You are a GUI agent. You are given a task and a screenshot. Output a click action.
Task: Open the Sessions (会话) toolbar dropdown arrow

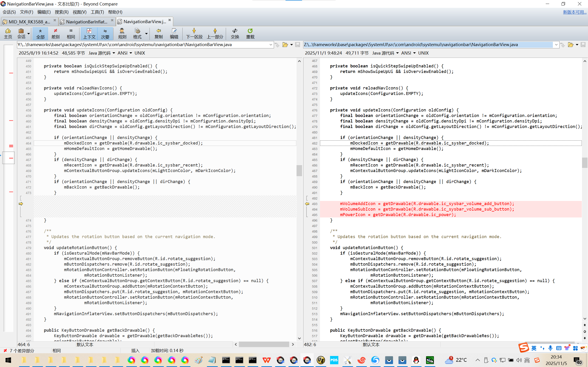pos(29,34)
